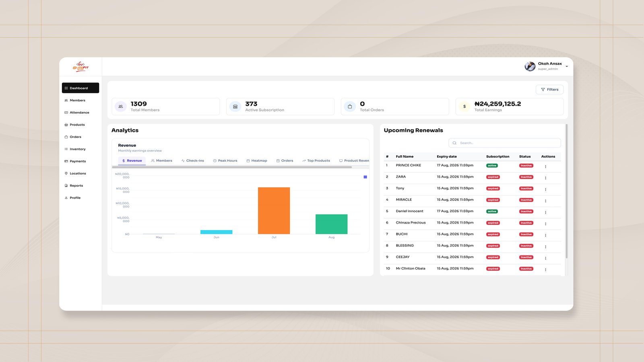Screen dimensions: 644x362
Task: Click the Total Earnings dollar icon
Action: pyautogui.click(x=464, y=107)
